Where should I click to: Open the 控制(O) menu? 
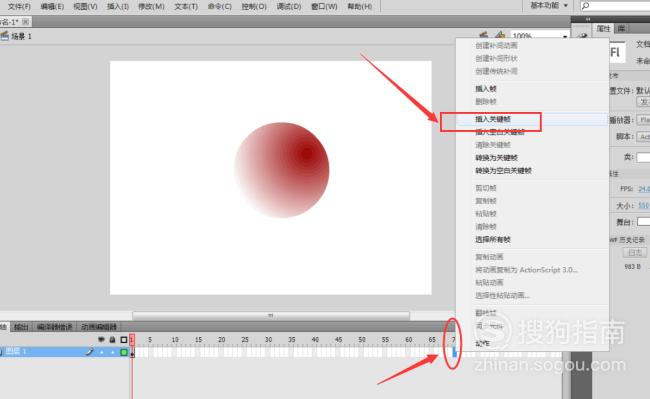(x=254, y=7)
